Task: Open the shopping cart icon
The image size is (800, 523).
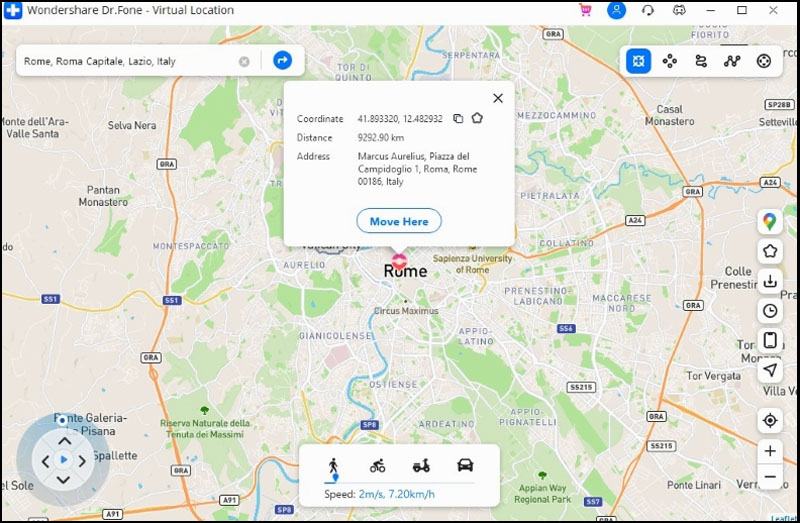Action: (x=585, y=10)
